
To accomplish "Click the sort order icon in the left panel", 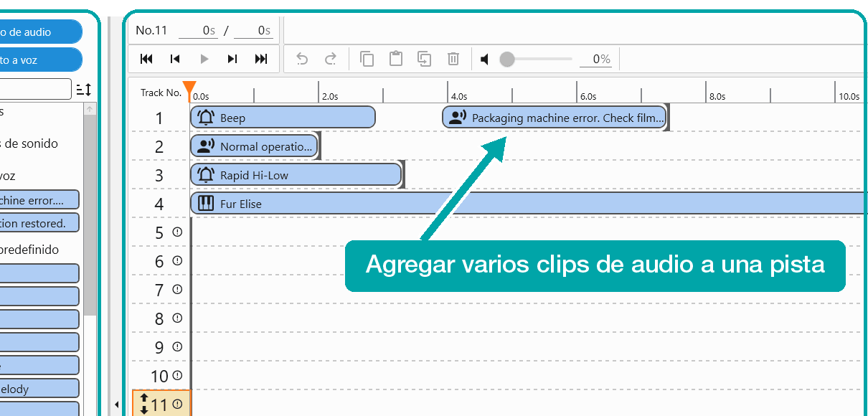I will (x=84, y=90).
